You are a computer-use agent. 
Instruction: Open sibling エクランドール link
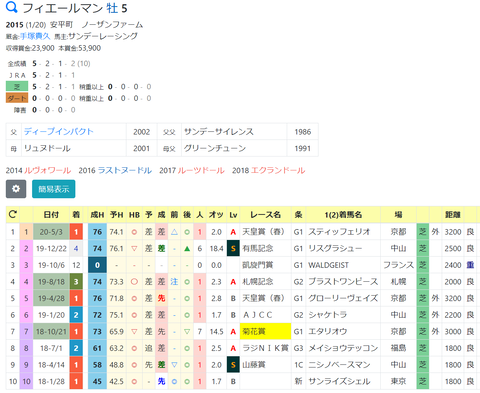point(278,170)
